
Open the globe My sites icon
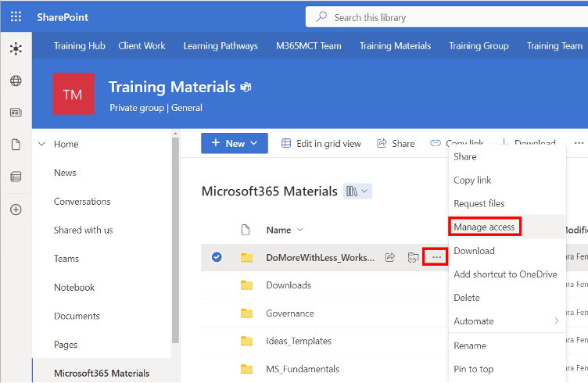point(16,81)
